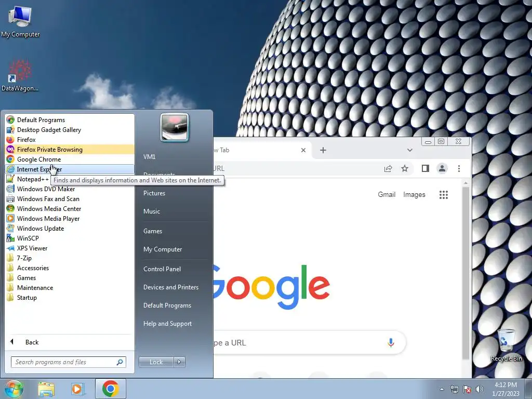Open Desktop Gadget Gallery

pyautogui.click(x=70, y=129)
